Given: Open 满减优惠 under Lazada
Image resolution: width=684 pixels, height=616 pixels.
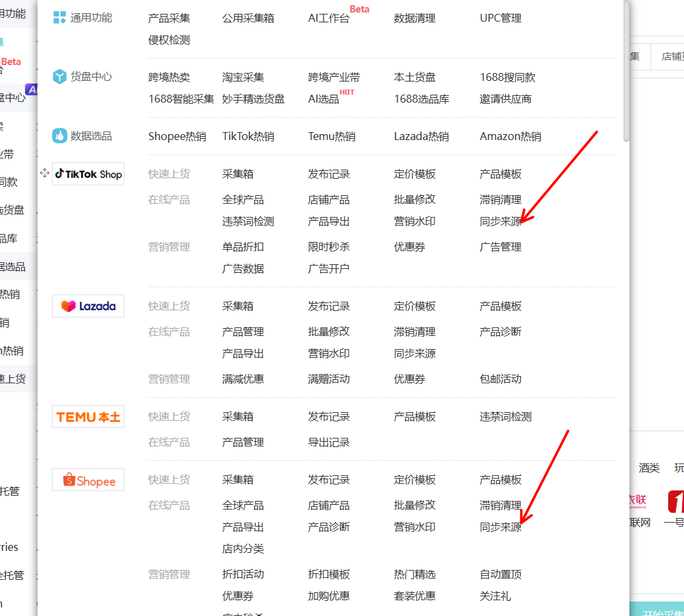Looking at the screenshot, I should (243, 379).
